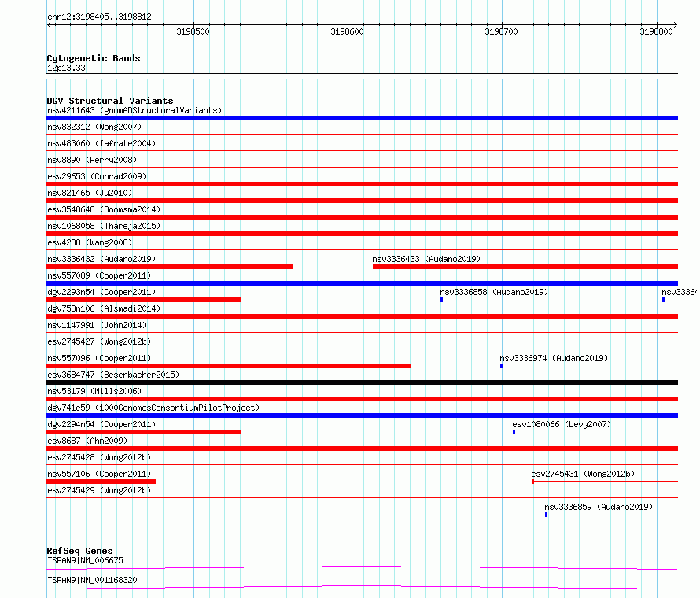Click the small blue nsv3336974 marker

[501, 366]
